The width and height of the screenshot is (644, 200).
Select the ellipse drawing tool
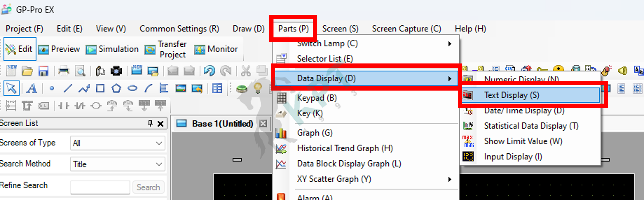[132, 88]
